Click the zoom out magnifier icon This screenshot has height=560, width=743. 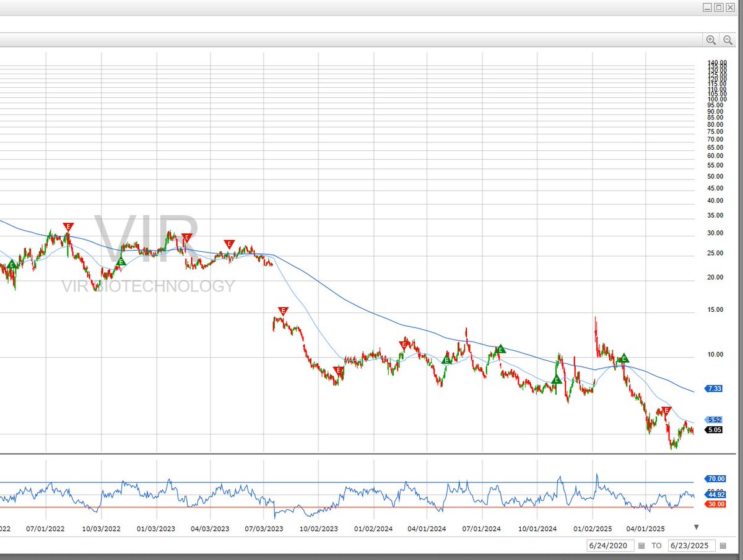728,40
